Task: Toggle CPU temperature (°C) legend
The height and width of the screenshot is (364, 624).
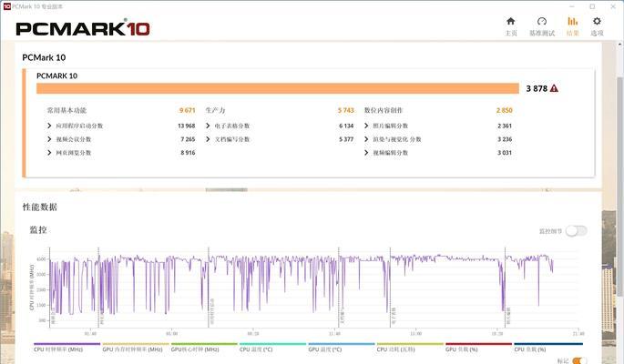Action: (x=272, y=348)
